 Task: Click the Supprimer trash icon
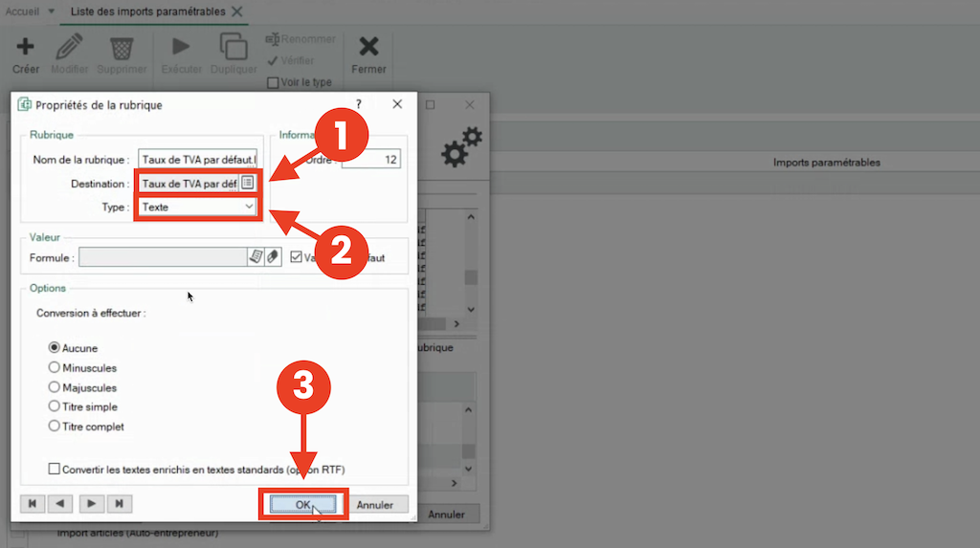(122, 48)
